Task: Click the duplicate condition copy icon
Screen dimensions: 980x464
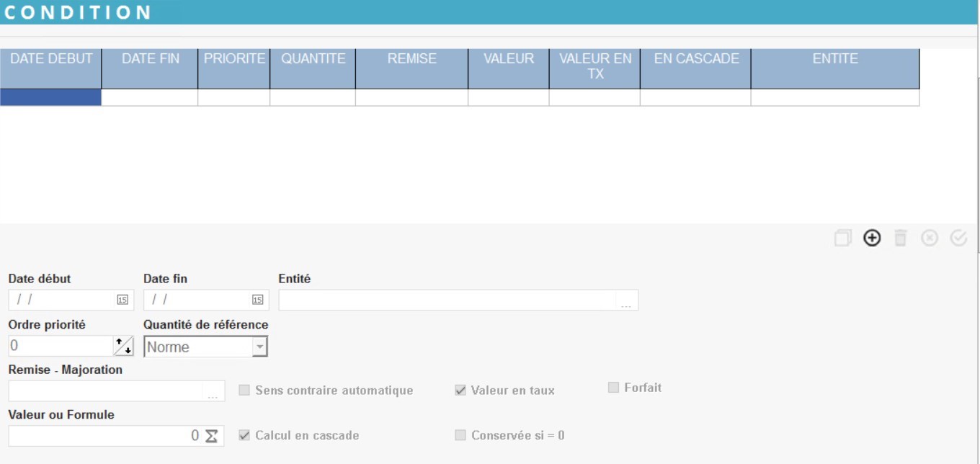Action: 842,238
